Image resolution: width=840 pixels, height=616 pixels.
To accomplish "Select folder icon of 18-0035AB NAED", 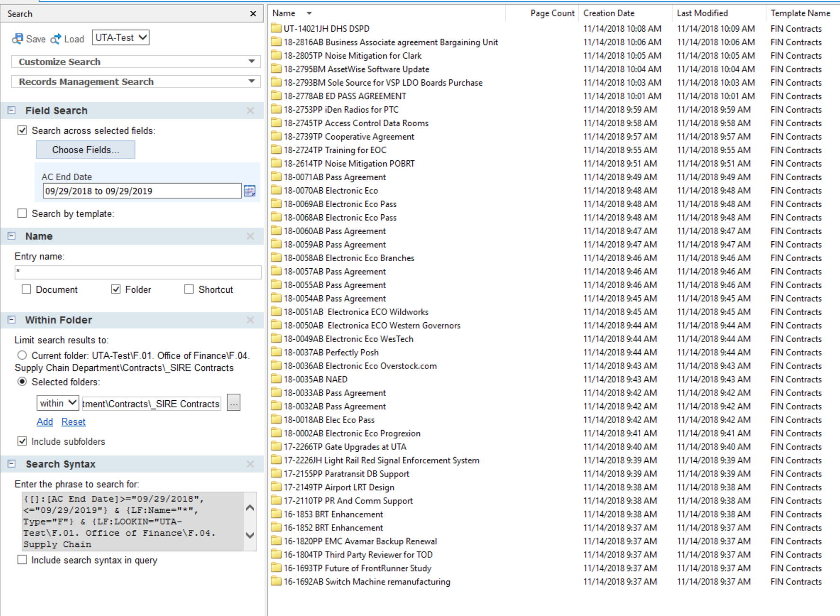I will (276, 379).
